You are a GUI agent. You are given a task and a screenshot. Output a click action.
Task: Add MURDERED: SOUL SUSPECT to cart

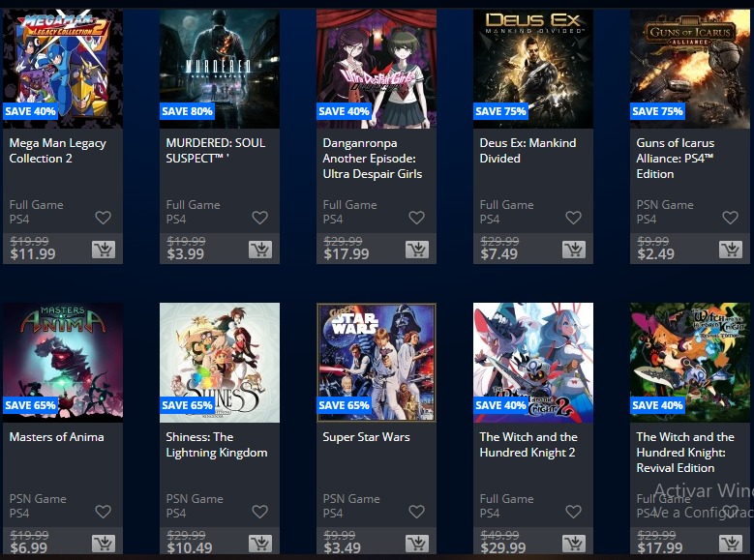pos(260,250)
